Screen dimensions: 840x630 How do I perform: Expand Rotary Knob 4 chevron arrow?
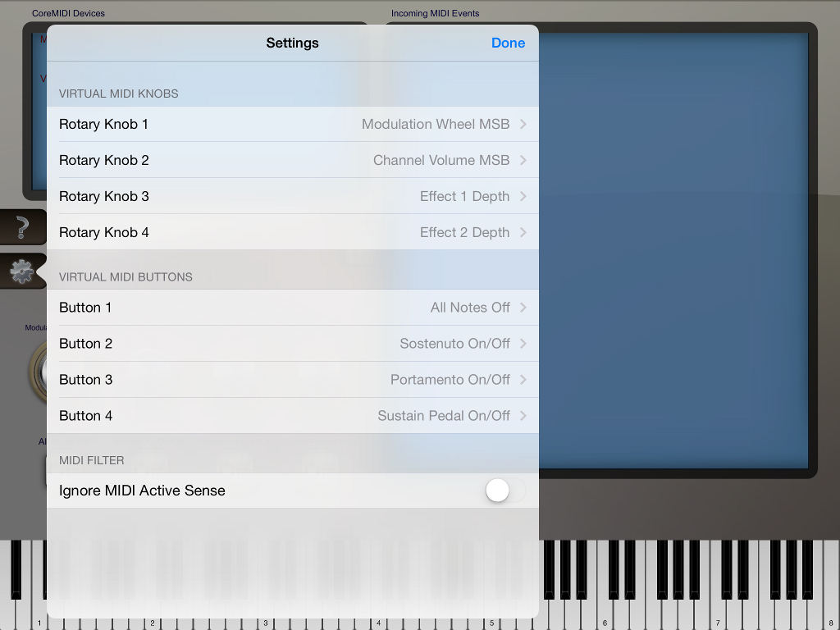[523, 233]
